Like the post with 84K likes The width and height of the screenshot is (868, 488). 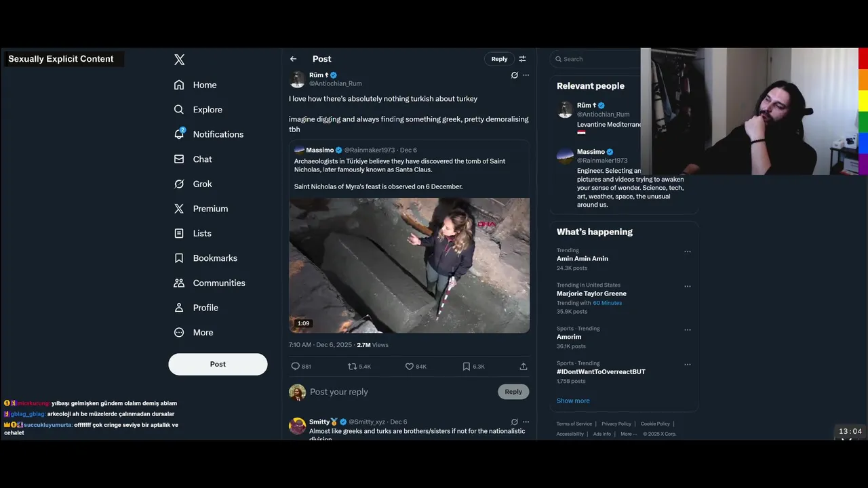pyautogui.click(x=416, y=366)
